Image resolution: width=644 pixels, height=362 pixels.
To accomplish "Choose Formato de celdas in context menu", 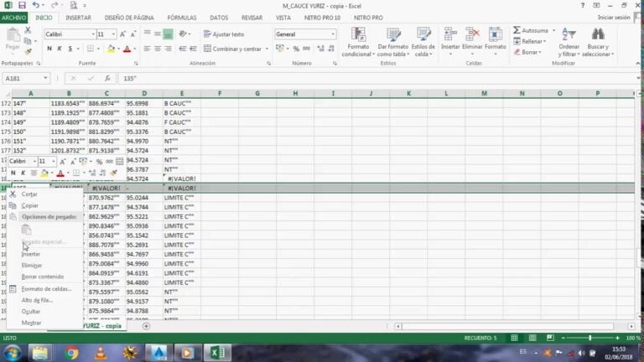I will (x=45, y=289).
